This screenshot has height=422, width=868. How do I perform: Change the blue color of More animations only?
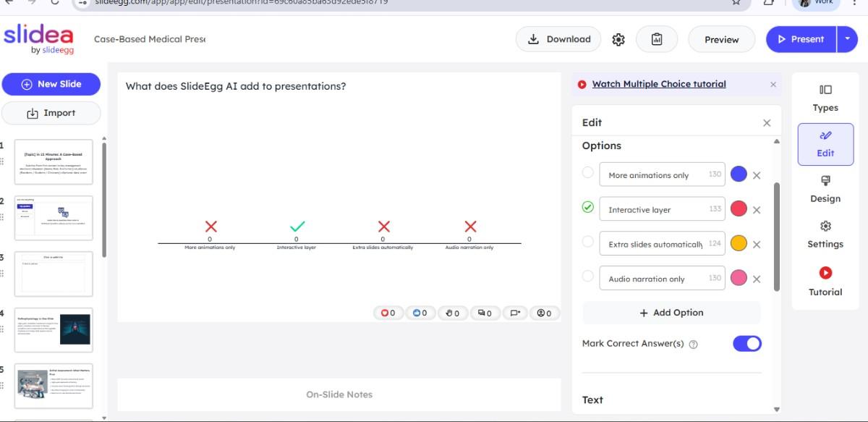[739, 174]
